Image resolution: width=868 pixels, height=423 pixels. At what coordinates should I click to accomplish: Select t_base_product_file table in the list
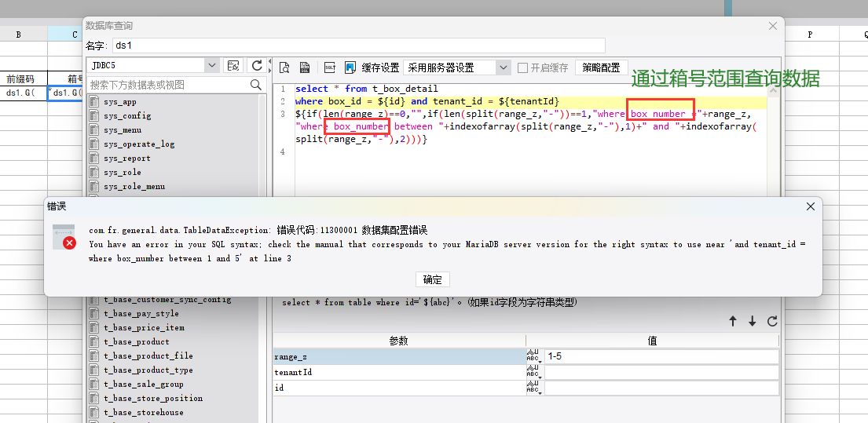148,356
